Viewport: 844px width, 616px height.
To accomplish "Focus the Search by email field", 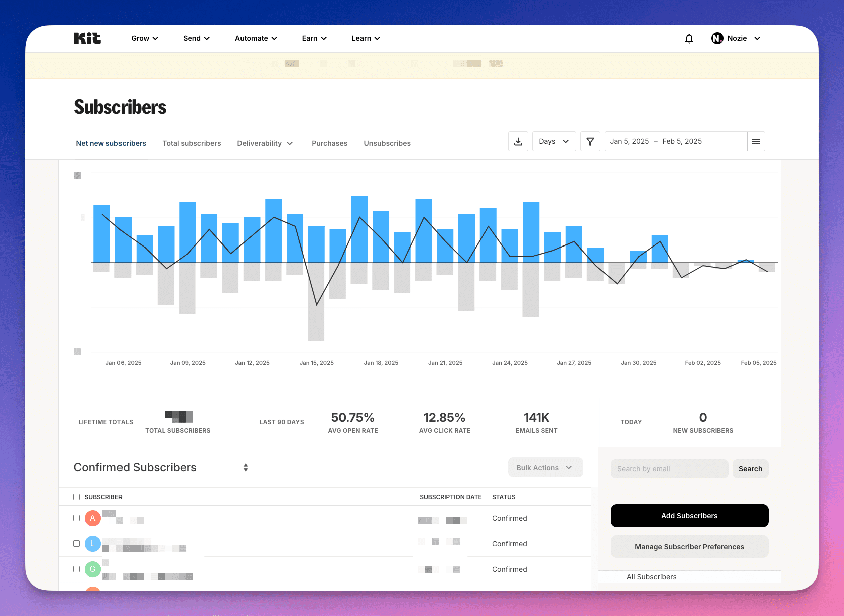I will click(x=669, y=469).
